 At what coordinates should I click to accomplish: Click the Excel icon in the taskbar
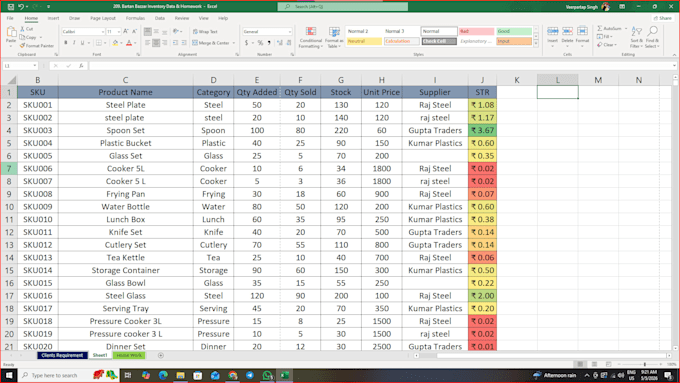(x=285, y=375)
